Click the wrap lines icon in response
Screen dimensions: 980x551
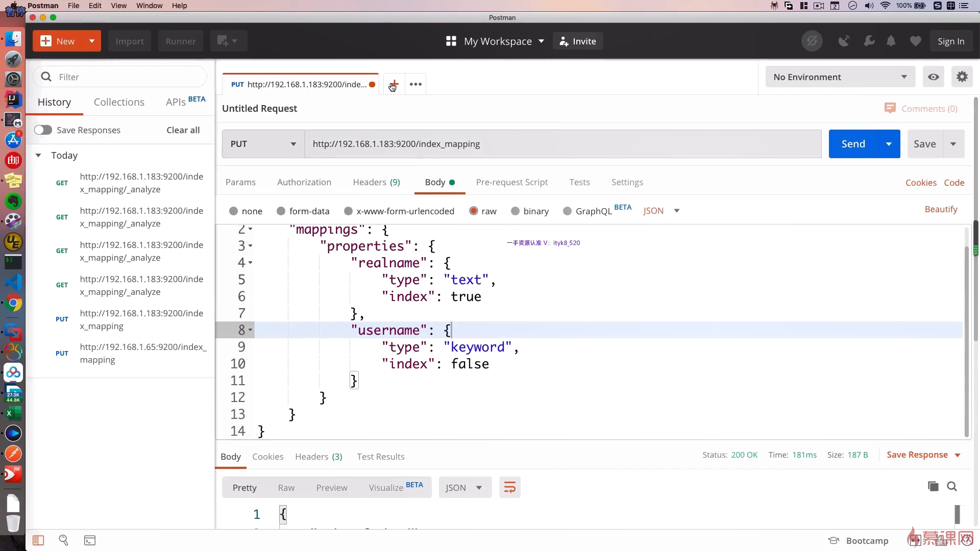point(509,487)
